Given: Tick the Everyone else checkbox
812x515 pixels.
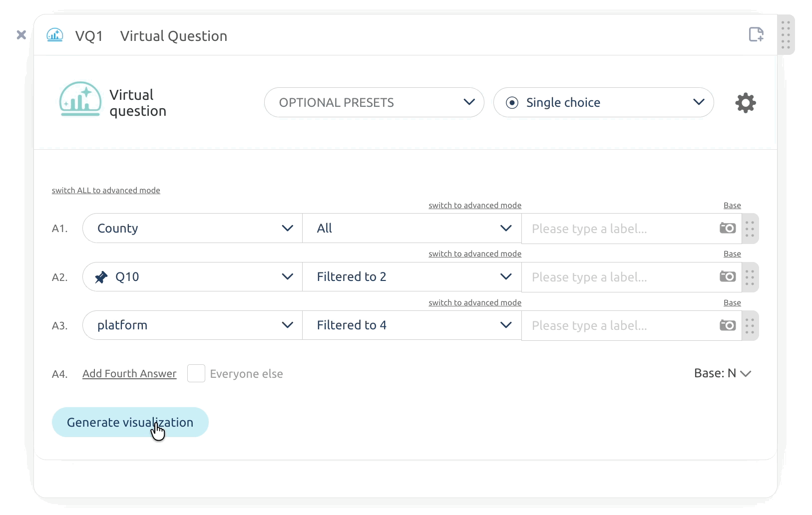Looking at the screenshot, I should coord(196,373).
